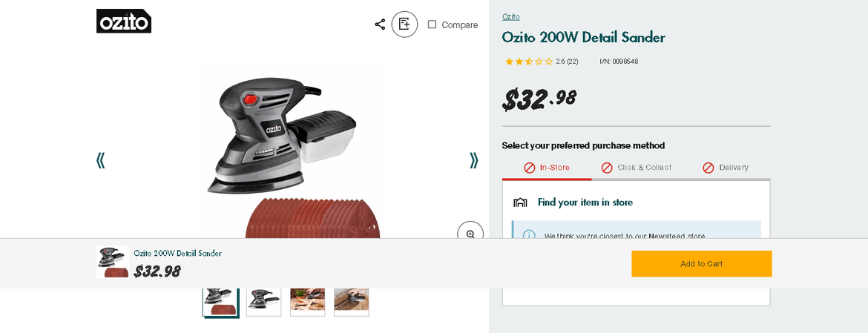Go to previous image with left arrows

point(100,160)
